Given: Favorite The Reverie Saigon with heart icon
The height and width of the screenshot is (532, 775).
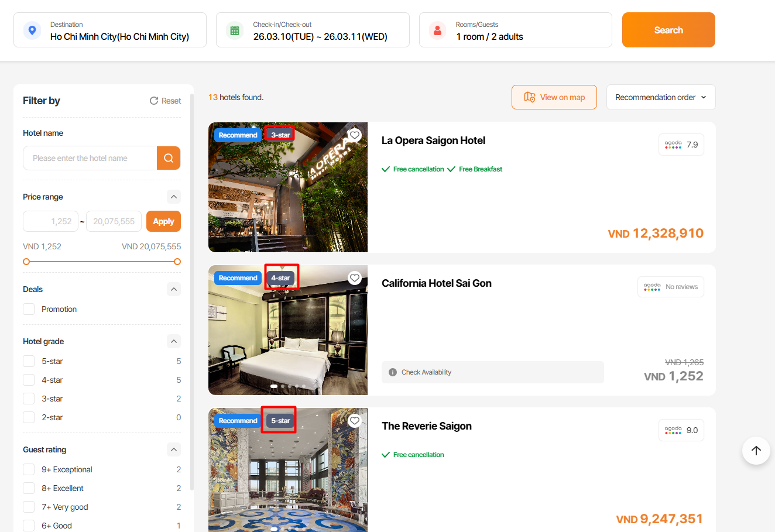Looking at the screenshot, I should click(x=355, y=421).
